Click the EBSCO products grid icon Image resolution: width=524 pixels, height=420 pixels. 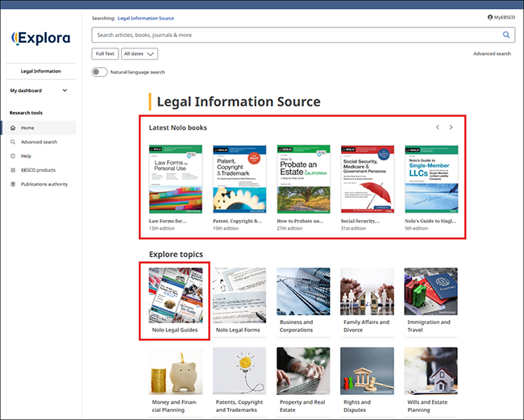[13, 170]
